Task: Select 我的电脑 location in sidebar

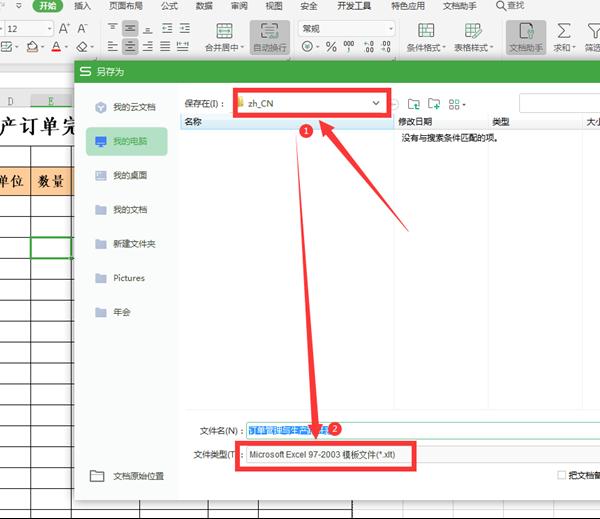Action: pyautogui.click(x=126, y=142)
